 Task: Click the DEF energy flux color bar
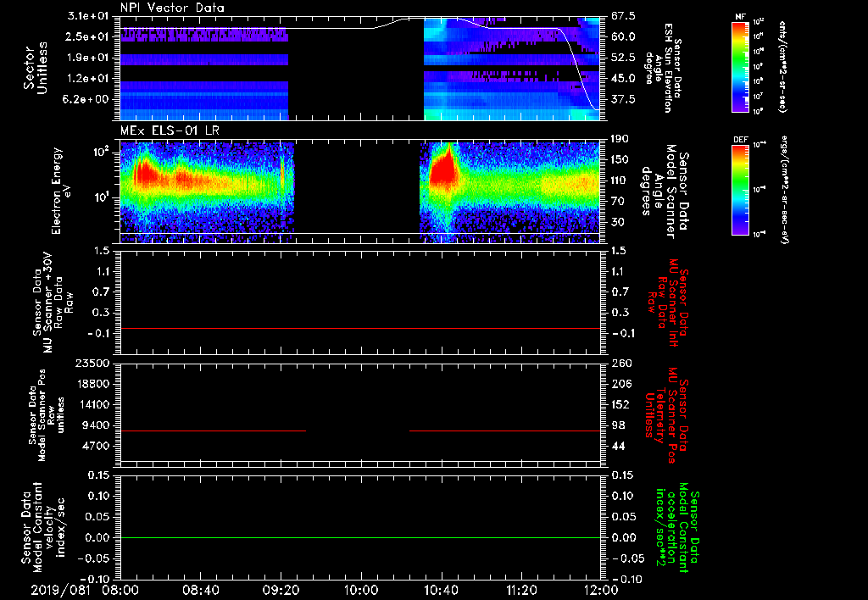pos(741,190)
